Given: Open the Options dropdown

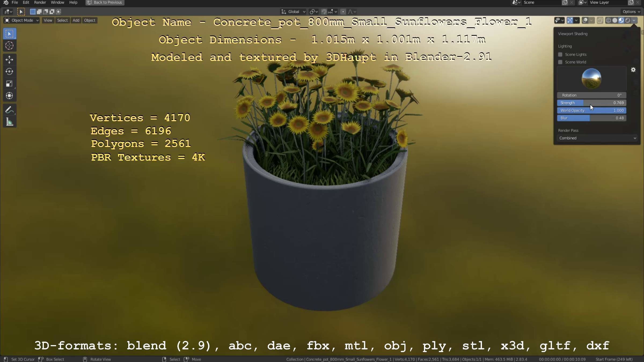Looking at the screenshot, I should tap(631, 12).
